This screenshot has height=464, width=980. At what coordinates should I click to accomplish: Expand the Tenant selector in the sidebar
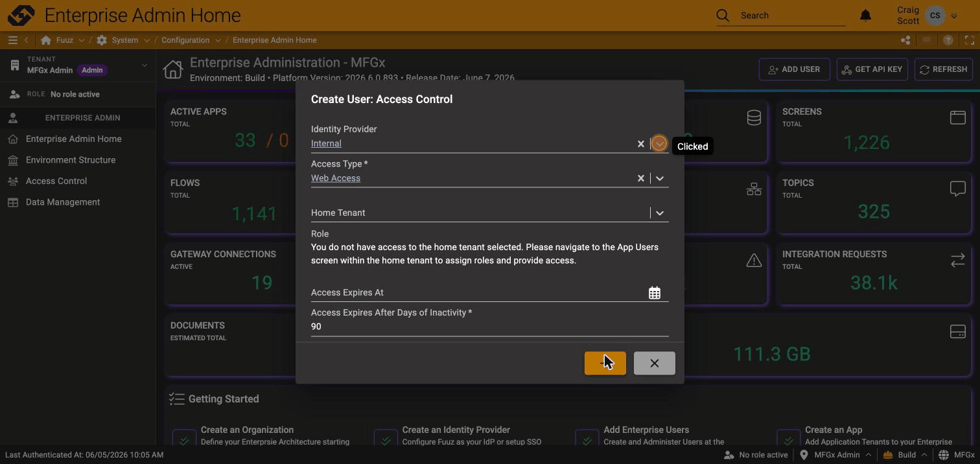(x=145, y=65)
